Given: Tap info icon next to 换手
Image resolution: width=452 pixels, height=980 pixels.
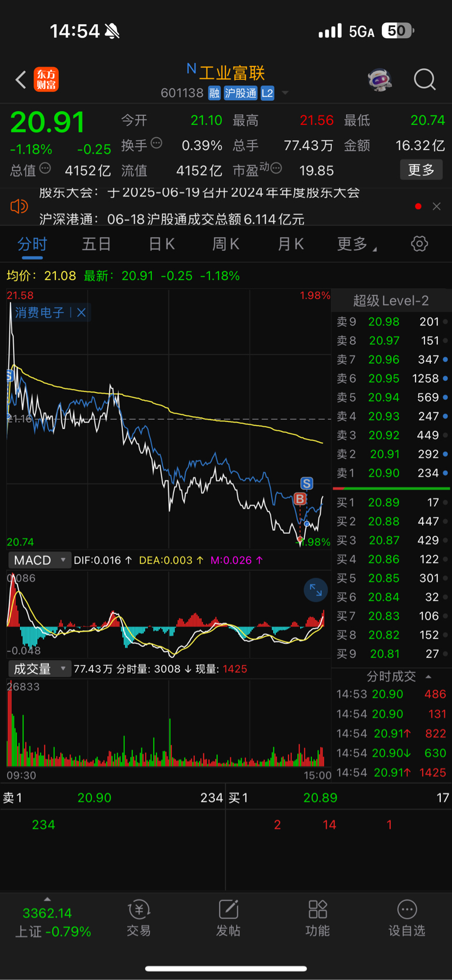Looking at the screenshot, I should pyautogui.click(x=157, y=142).
